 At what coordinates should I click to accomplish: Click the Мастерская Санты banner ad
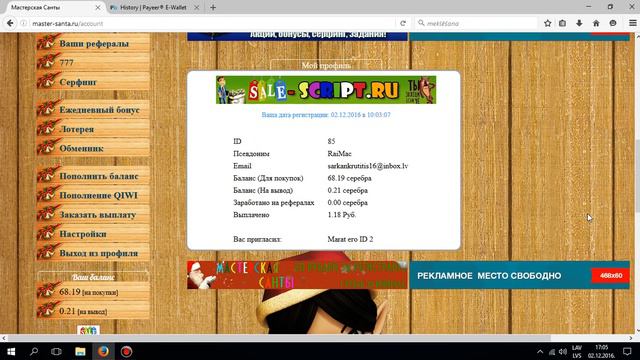point(297,275)
